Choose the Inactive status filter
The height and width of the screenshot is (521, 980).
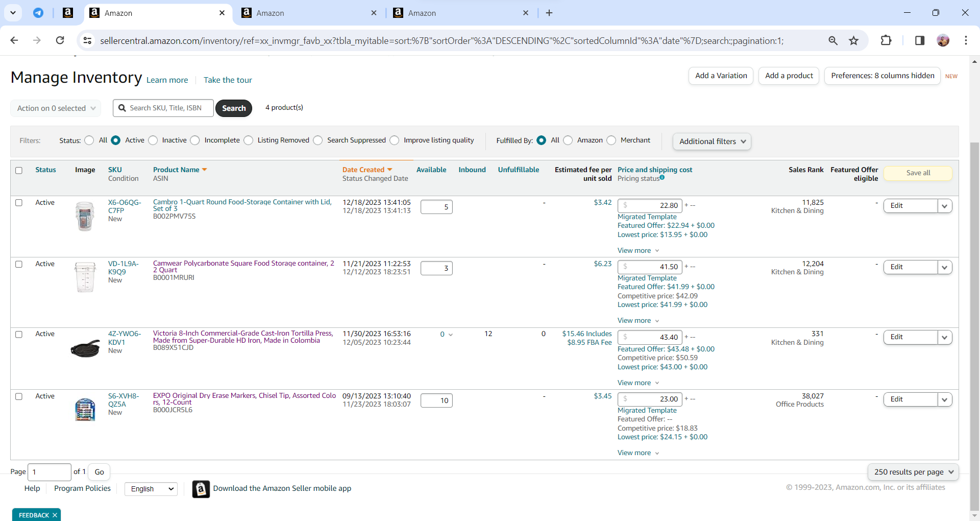pyautogui.click(x=153, y=140)
